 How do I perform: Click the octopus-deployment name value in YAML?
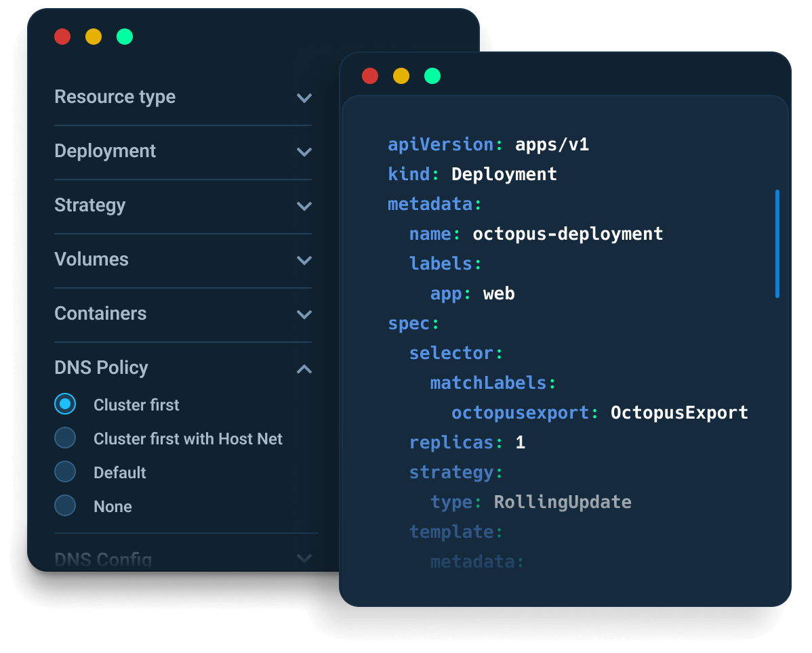(568, 234)
